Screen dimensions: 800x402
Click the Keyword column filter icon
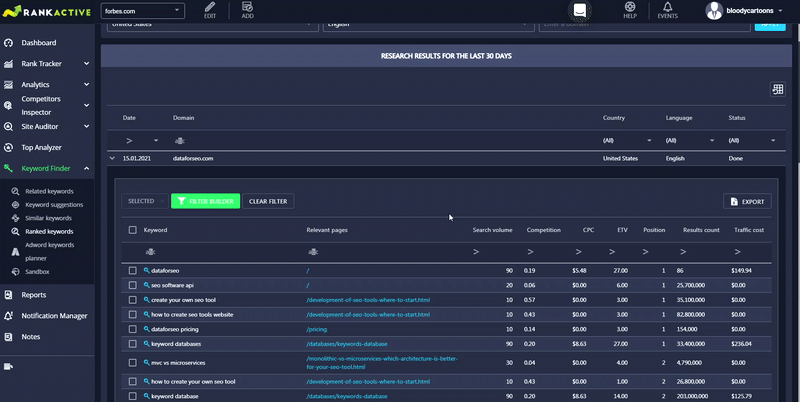150,252
